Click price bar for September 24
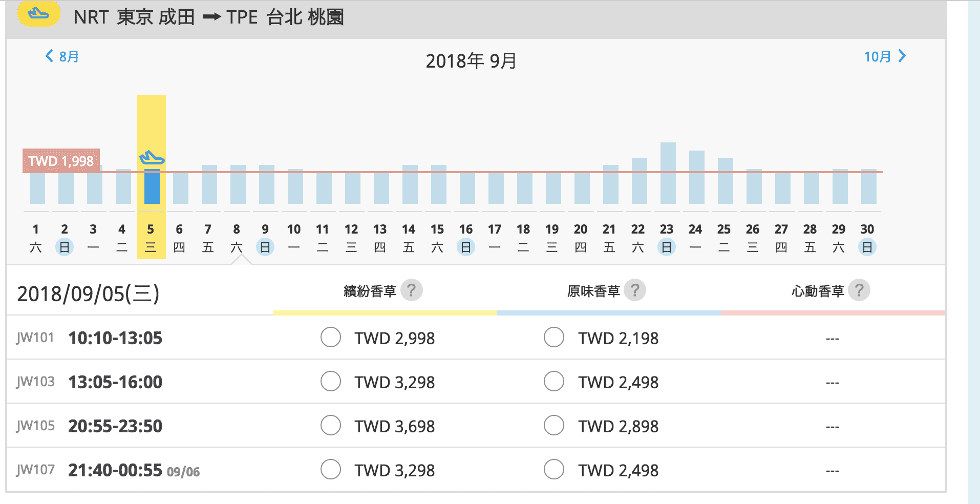The width and height of the screenshot is (980, 504). (x=697, y=177)
